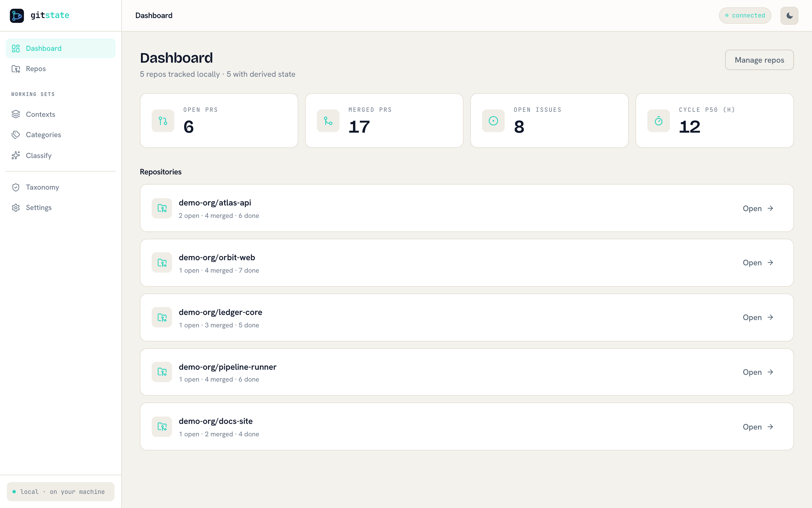Select the Open Issues value 8

coord(519,127)
